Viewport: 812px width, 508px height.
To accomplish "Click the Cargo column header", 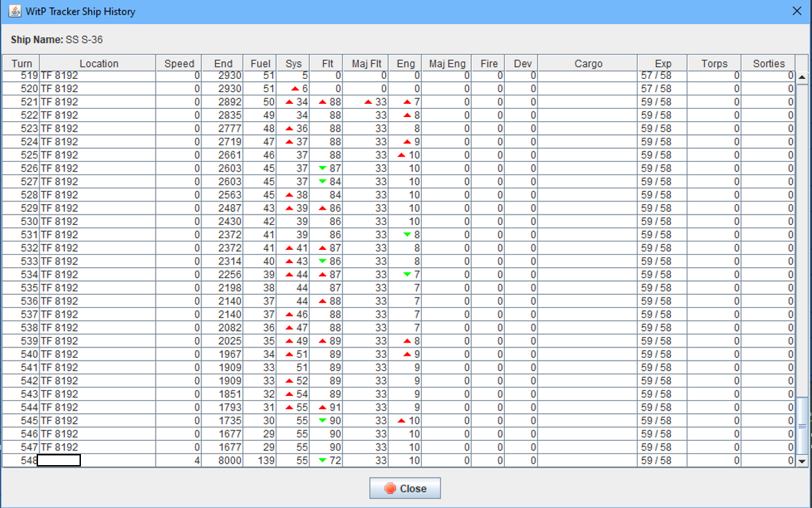I will (588, 64).
